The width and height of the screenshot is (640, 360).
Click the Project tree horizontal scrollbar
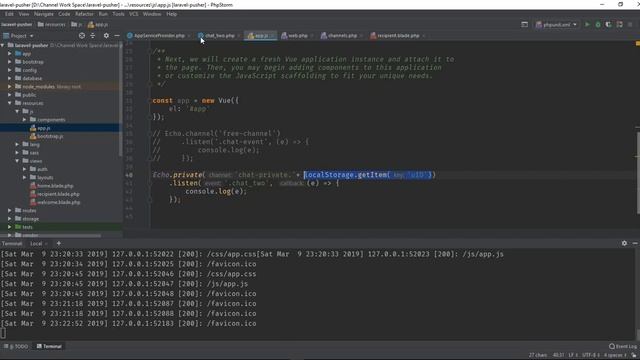pos(51,236)
